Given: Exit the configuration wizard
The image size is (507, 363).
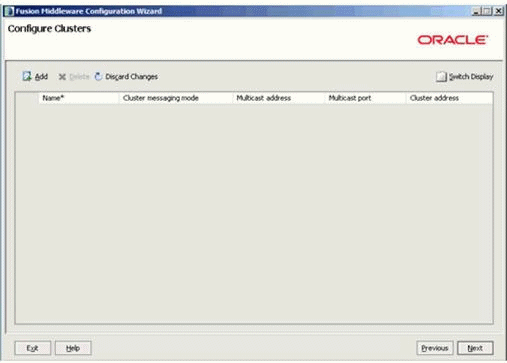Looking at the screenshot, I should (x=32, y=348).
